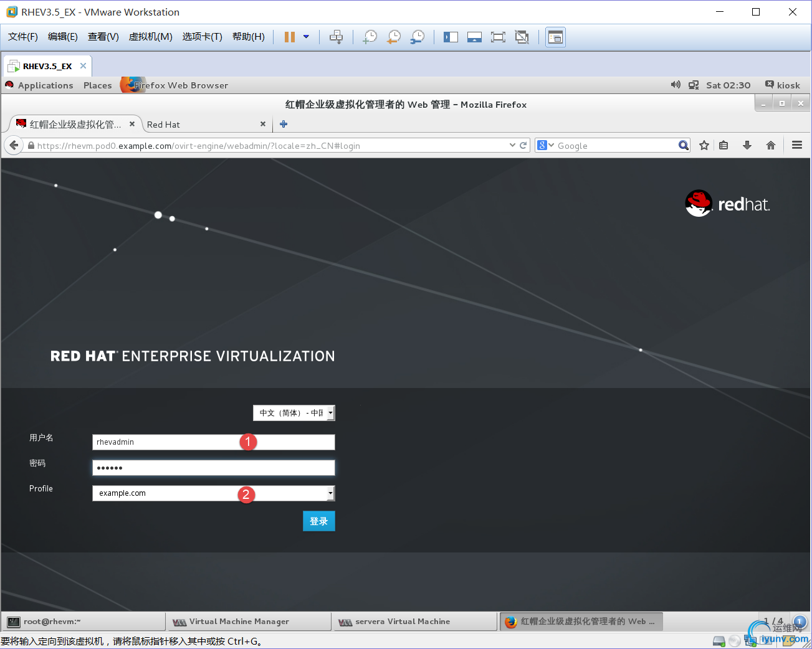Open the VMware 编辑(E) menu

click(x=63, y=37)
